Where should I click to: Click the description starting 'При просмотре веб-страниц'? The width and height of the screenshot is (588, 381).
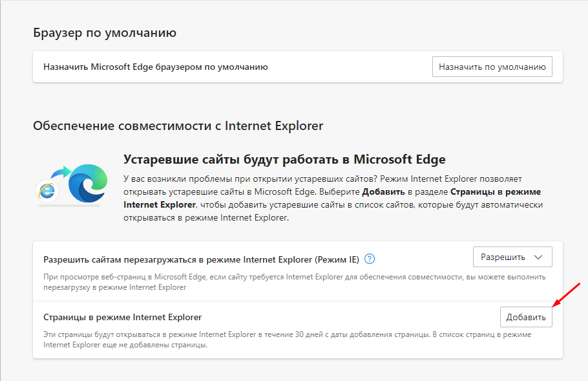[295, 282]
